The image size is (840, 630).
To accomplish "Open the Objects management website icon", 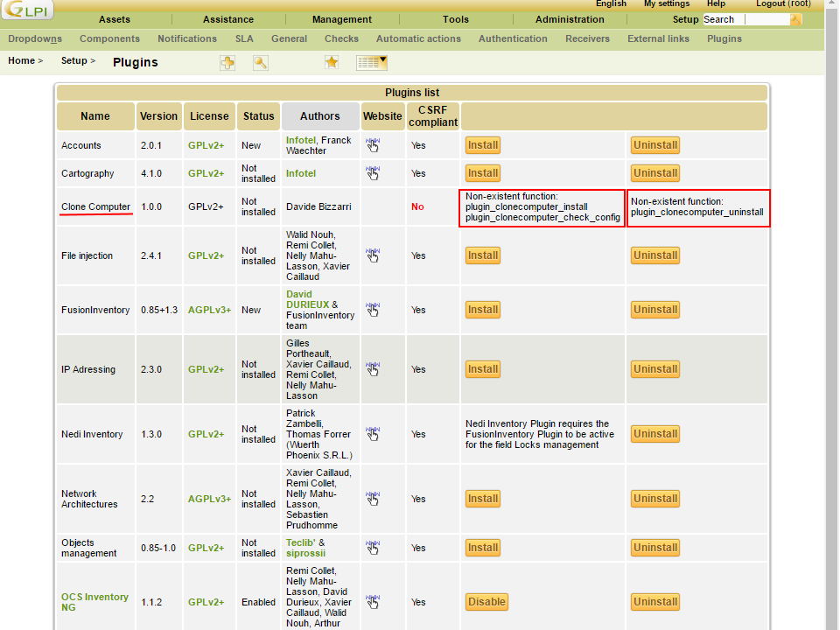I will pos(373,548).
